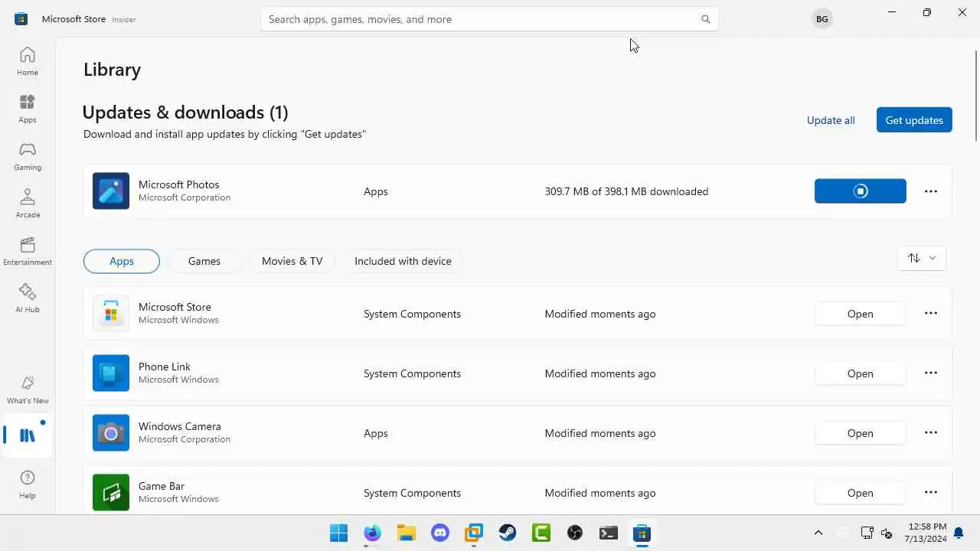This screenshot has width=980, height=551.
Task: Click the Microsoft Store app icon in list
Action: (x=111, y=314)
